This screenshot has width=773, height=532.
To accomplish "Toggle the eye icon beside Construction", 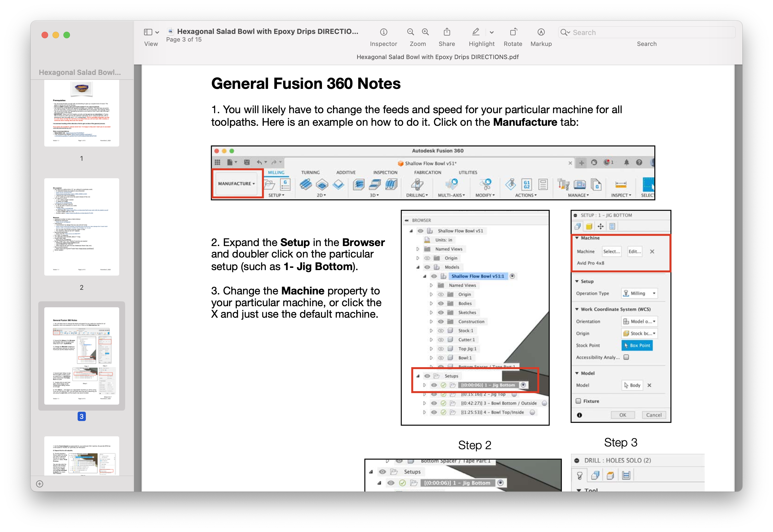I will click(x=441, y=321).
